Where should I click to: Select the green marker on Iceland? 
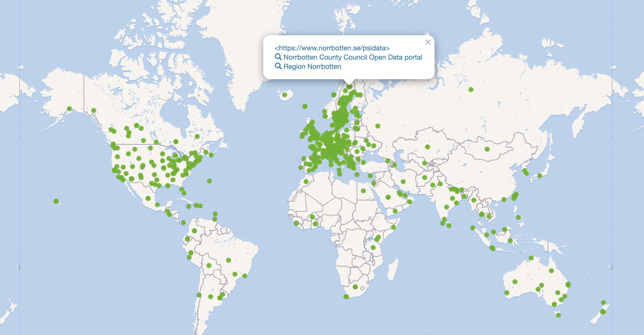pyautogui.click(x=284, y=95)
